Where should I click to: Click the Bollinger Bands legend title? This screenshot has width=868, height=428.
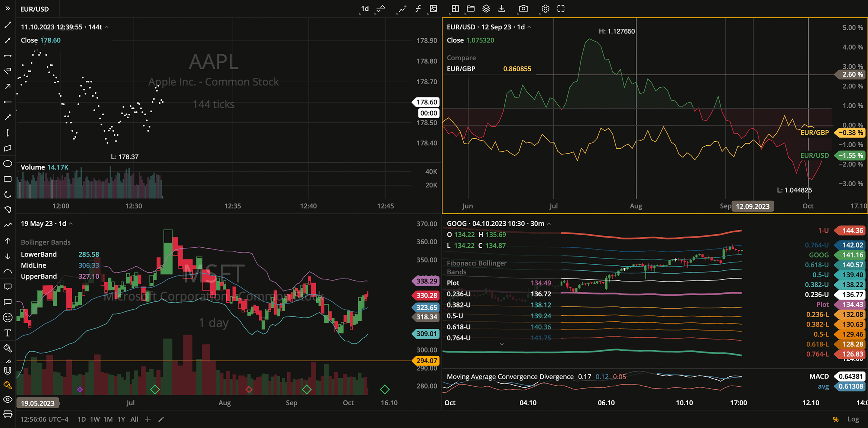[x=46, y=242]
